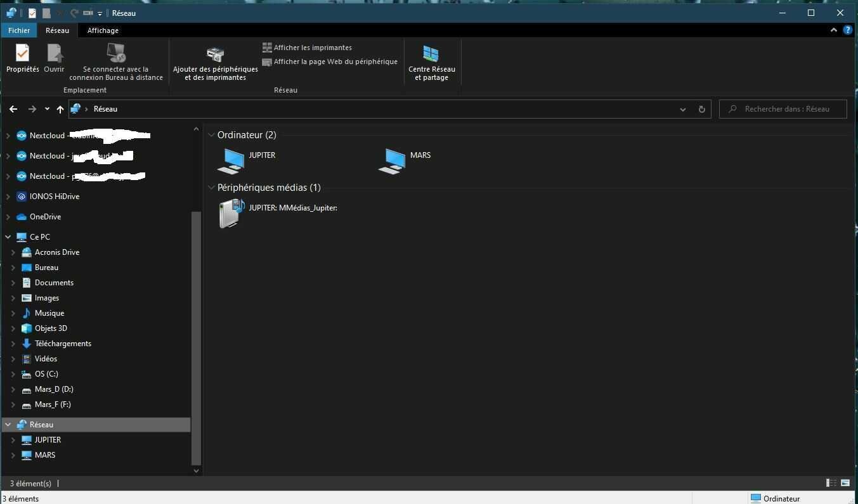Open Bureau in the sidebar
The image size is (858, 504).
click(46, 268)
